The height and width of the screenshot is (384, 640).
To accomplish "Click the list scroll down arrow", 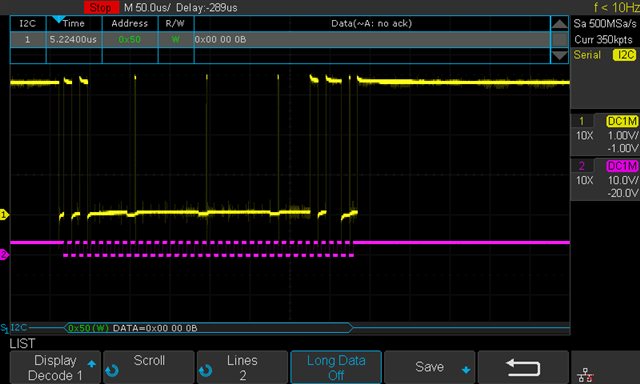I will coord(559,55).
